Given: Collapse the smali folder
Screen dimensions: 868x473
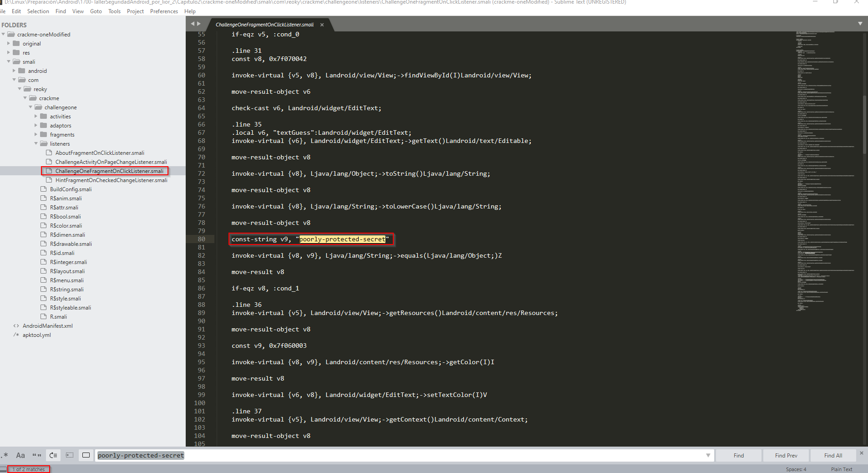Looking at the screenshot, I should [9, 61].
